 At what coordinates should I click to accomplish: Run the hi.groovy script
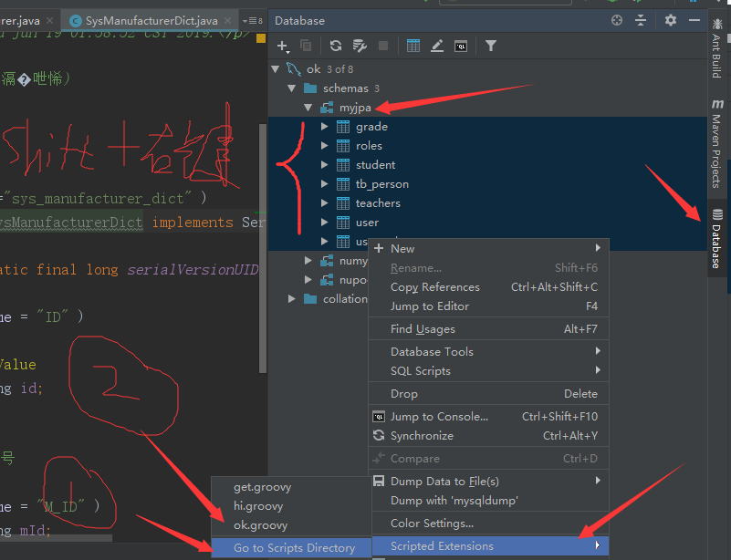point(291,506)
